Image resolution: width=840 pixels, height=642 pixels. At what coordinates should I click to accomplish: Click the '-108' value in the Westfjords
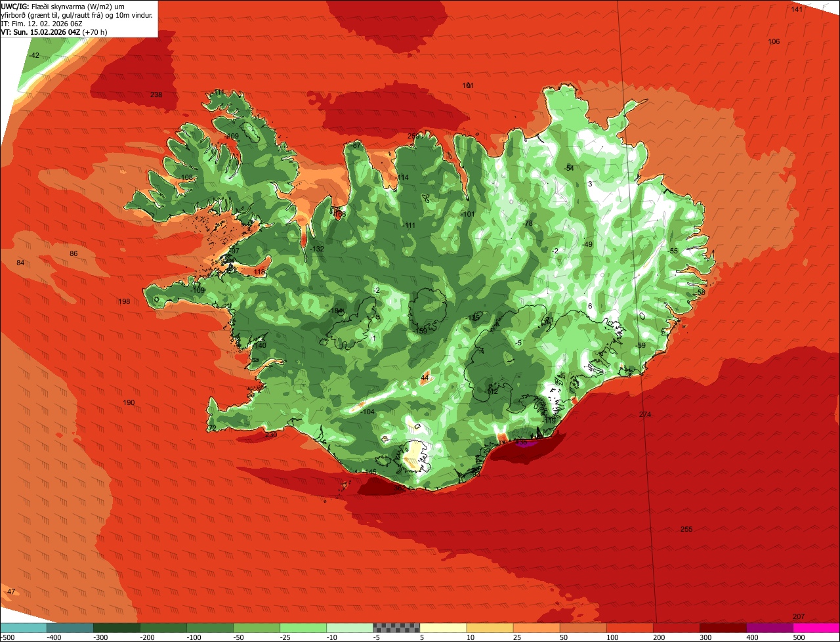point(186,177)
